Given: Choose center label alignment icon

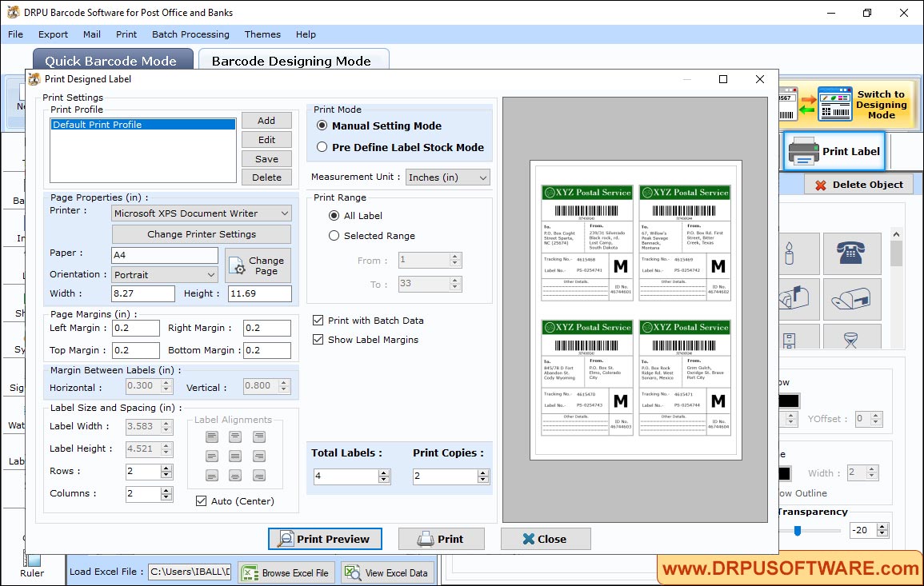Looking at the screenshot, I should (235, 456).
